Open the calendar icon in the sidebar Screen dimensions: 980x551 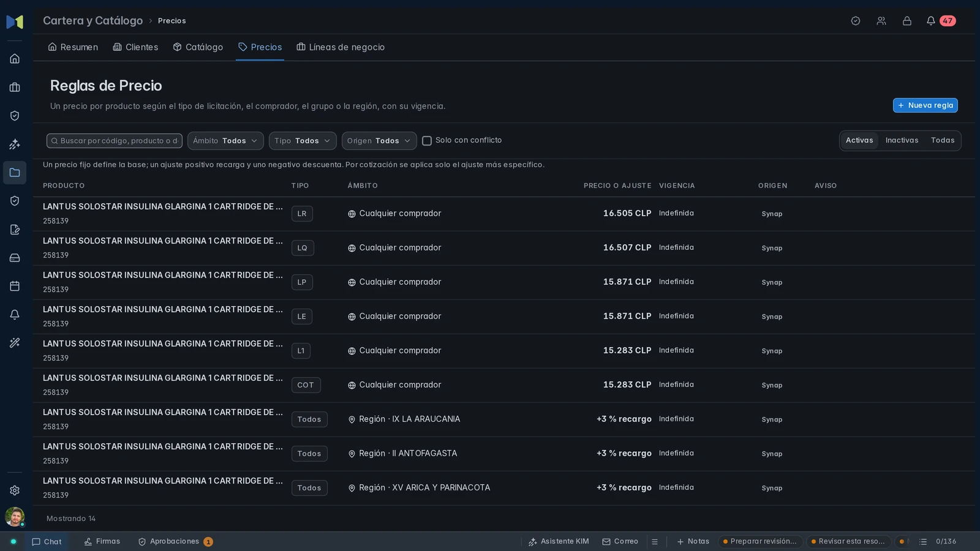pos(15,286)
